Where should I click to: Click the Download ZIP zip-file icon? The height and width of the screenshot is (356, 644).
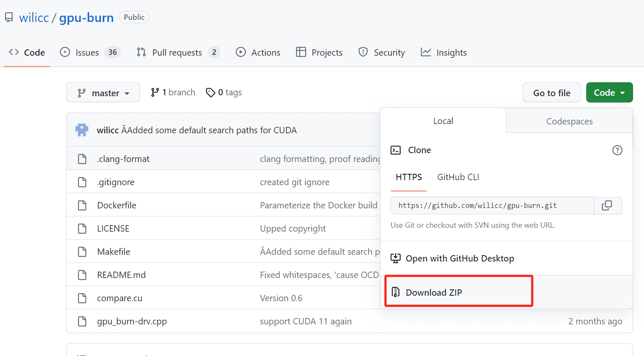(x=395, y=291)
